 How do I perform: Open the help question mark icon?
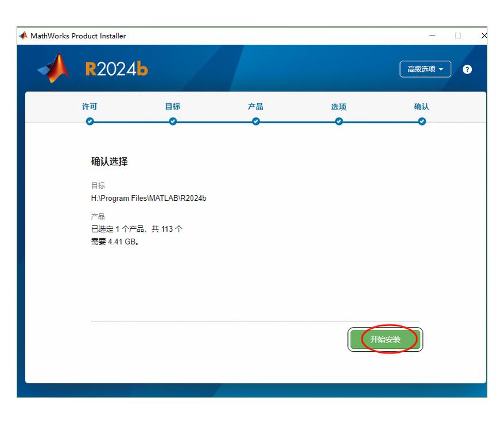coord(467,69)
